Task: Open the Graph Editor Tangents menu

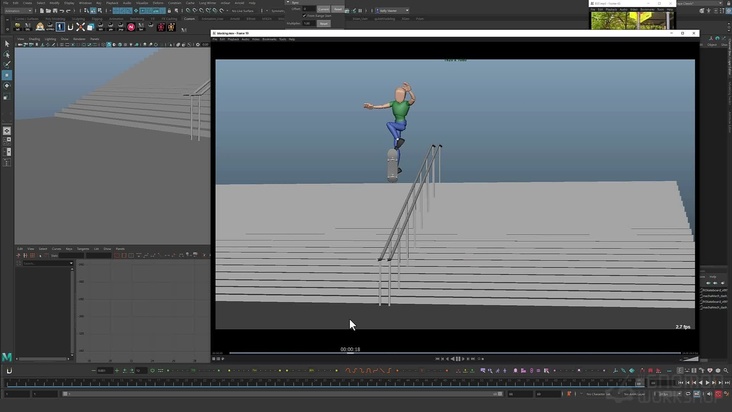Action: pyautogui.click(x=83, y=249)
